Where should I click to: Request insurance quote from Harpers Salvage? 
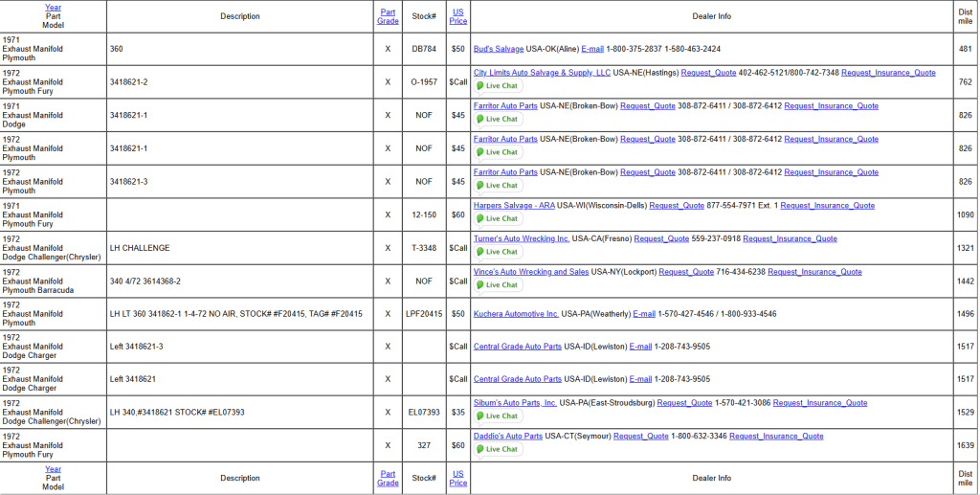pyautogui.click(x=827, y=206)
